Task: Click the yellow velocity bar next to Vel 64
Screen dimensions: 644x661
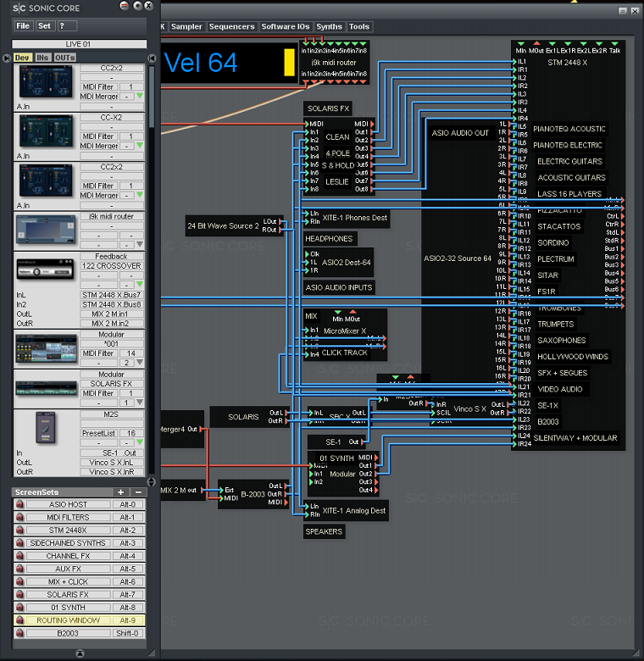Action: (x=287, y=63)
